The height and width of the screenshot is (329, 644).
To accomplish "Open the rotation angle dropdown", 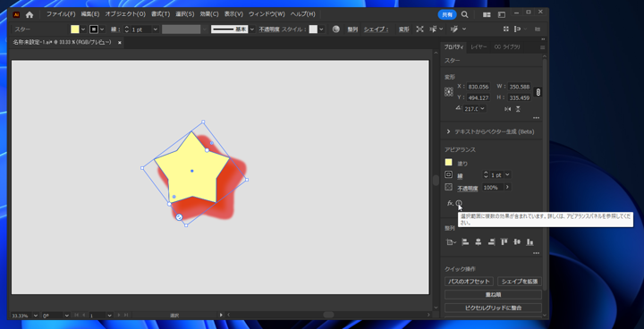I will [482, 108].
